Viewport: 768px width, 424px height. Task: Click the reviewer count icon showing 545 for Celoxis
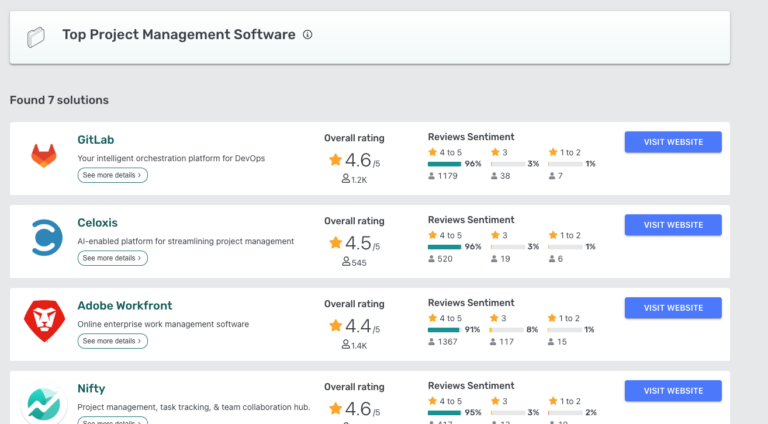coord(346,262)
